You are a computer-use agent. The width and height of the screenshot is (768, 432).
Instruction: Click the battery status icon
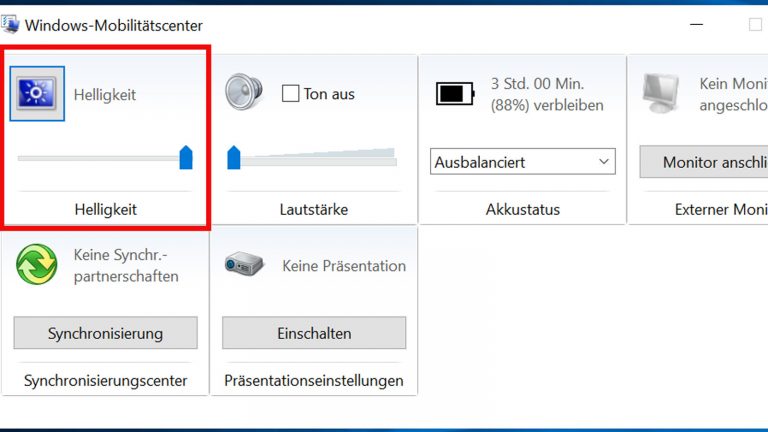[x=455, y=94]
